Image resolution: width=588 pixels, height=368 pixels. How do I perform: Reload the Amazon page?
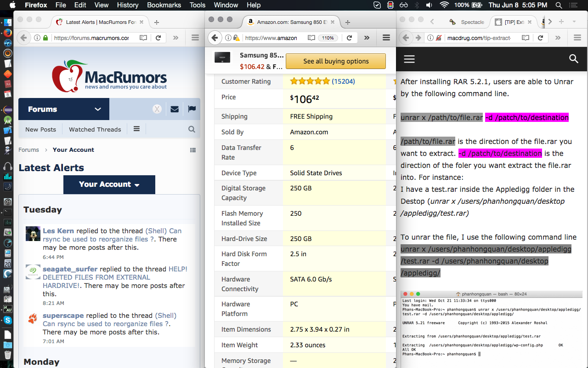(349, 38)
